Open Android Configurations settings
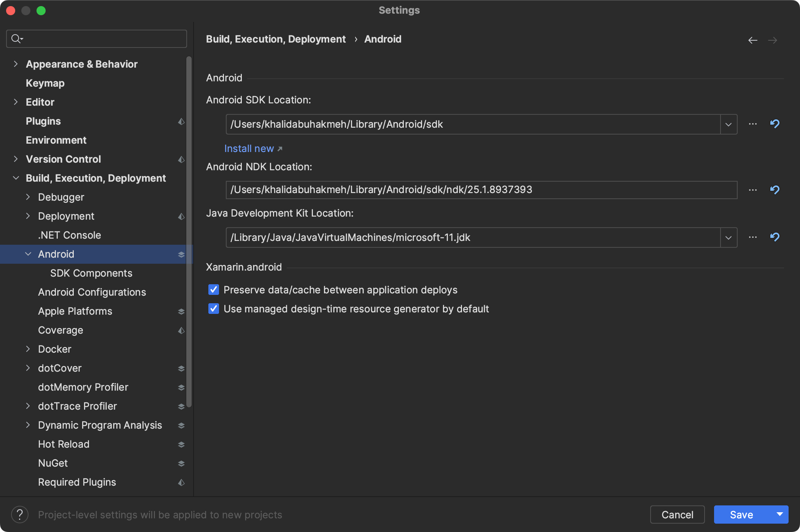Image resolution: width=800 pixels, height=532 pixels. [x=92, y=292]
